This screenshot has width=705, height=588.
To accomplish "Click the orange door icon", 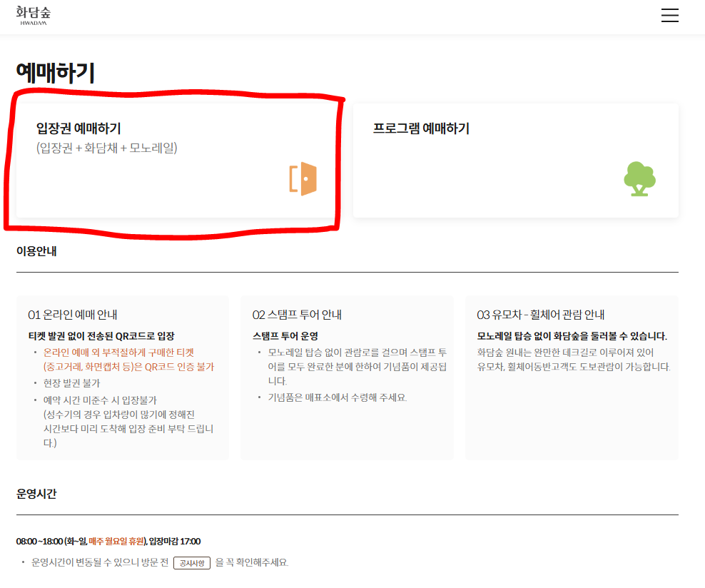I will pyautogui.click(x=303, y=178).
